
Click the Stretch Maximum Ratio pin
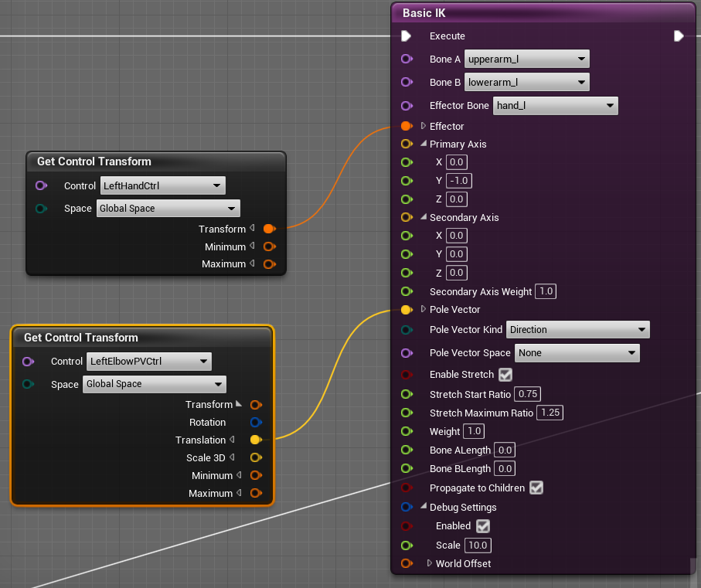click(x=407, y=413)
